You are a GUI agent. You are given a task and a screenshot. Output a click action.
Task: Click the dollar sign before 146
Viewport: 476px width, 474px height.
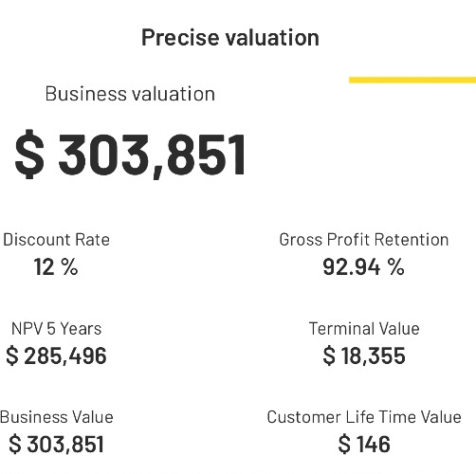(344, 445)
